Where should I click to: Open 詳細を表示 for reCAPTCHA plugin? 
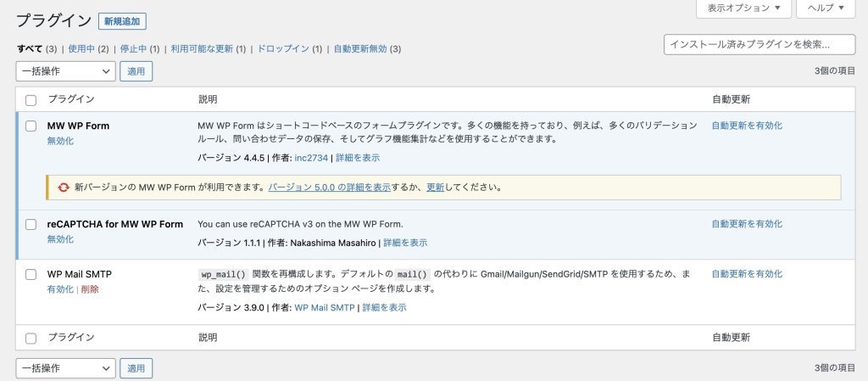(405, 243)
